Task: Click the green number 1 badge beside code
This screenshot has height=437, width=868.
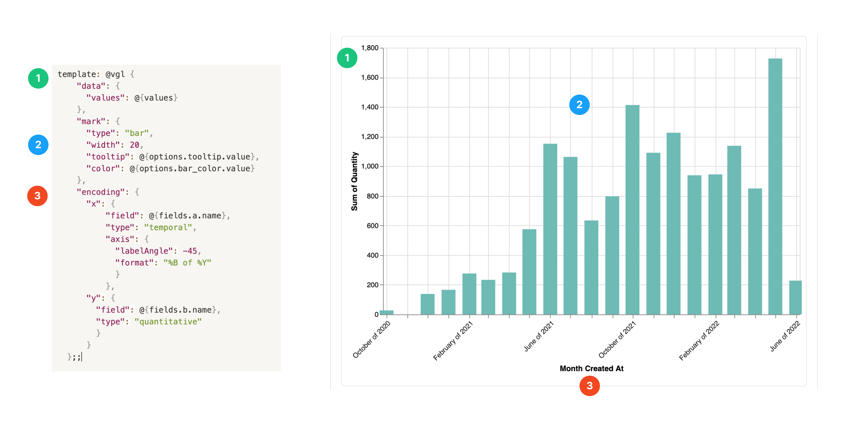Action: click(38, 78)
